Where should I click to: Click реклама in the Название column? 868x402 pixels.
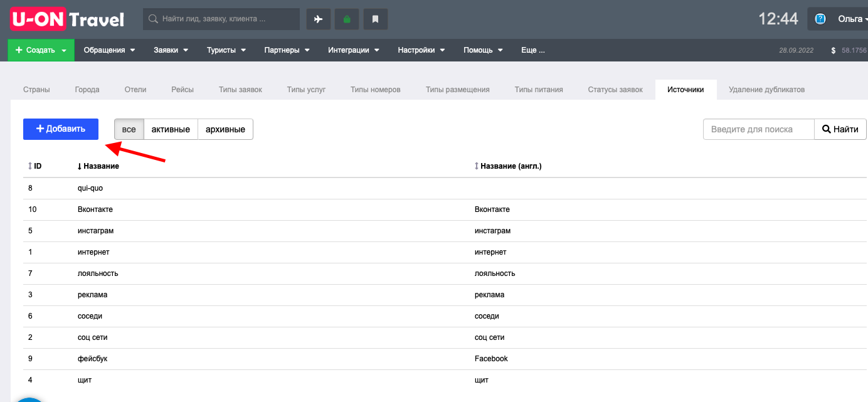pyautogui.click(x=93, y=295)
